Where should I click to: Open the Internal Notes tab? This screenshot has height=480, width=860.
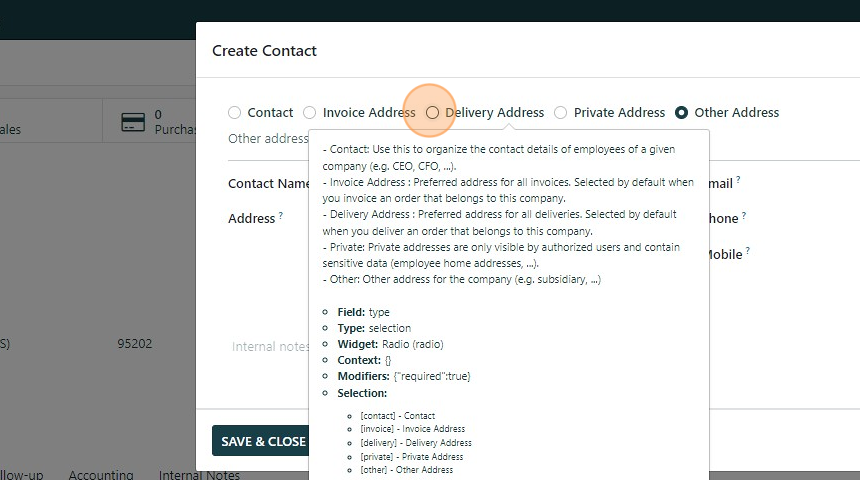[x=199, y=475]
